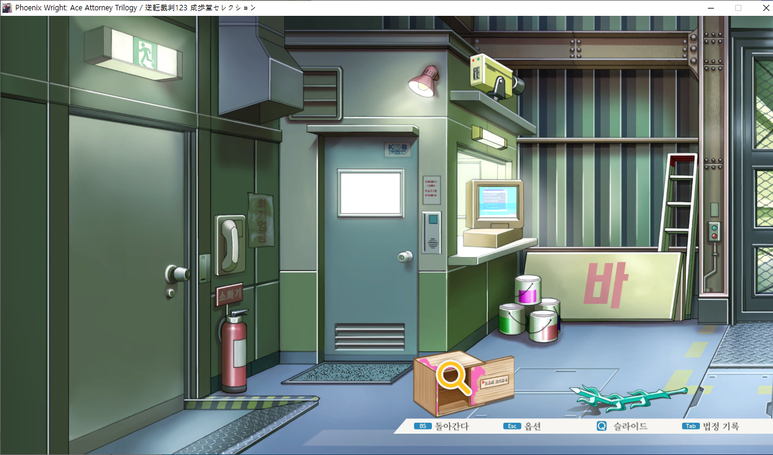Examine the red fire extinguisher
This screenshot has width=773, height=455.
[234, 350]
